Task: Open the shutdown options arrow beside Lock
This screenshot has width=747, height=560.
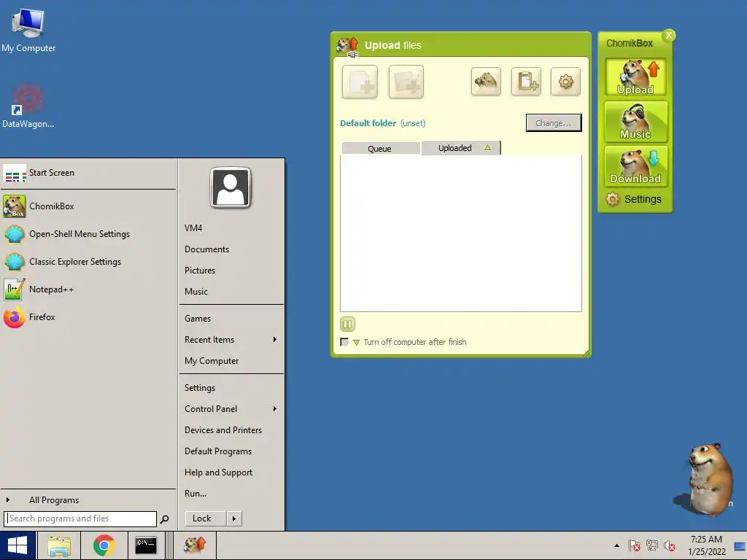Action: 234,518
